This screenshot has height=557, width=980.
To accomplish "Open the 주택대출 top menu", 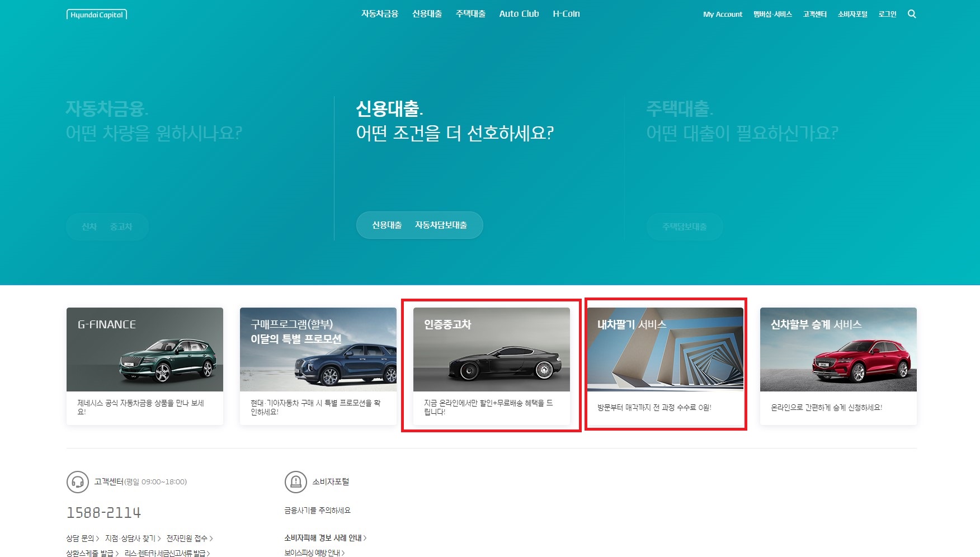I will pyautogui.click(x=470, y=14).
